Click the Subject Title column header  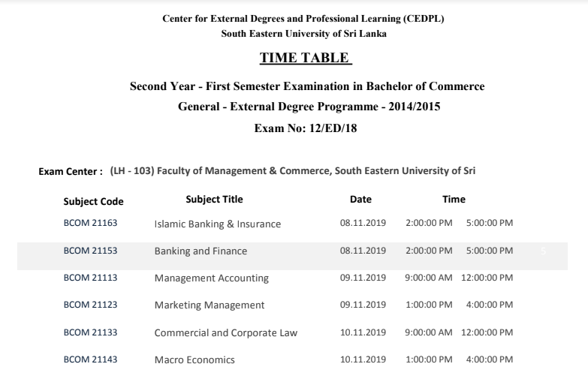pos(214,200)
